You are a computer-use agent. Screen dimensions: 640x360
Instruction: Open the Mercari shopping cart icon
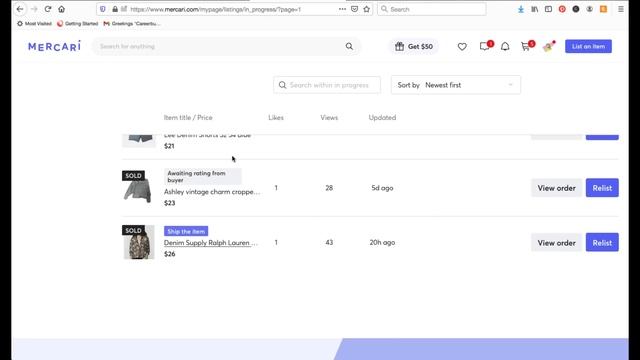point(526,47)
